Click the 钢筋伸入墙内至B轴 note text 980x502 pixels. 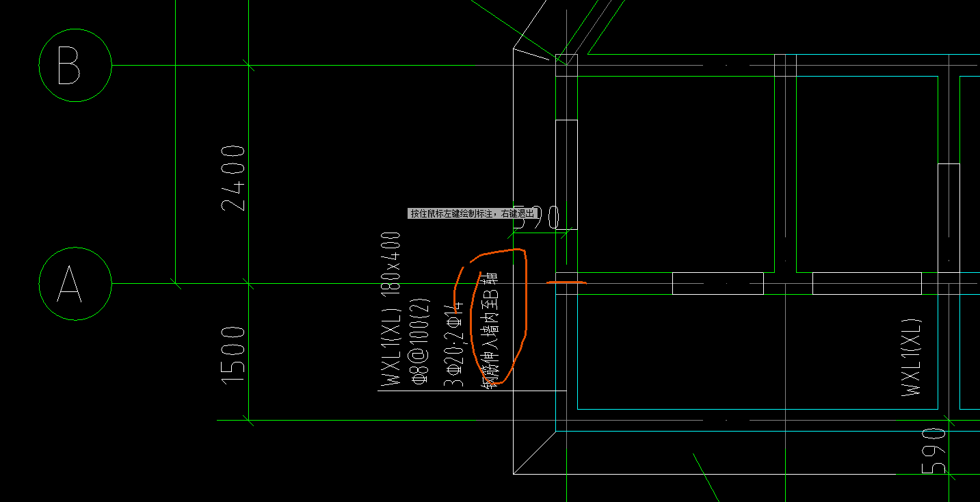491,330
